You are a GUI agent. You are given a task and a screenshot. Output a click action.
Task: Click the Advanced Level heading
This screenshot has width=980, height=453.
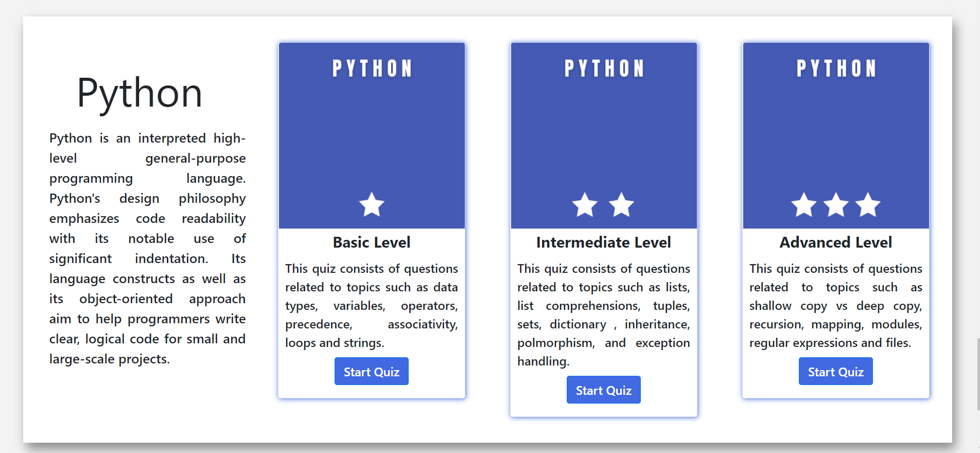coord(835,242)
